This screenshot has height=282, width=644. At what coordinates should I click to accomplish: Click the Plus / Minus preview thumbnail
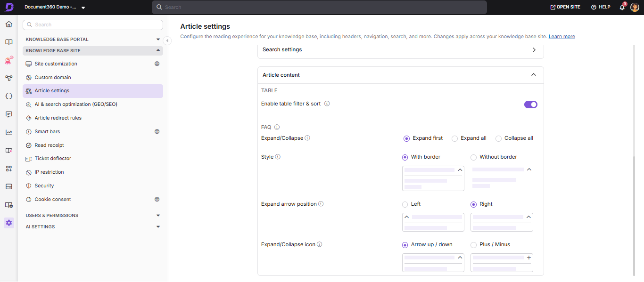pyautogui.click(x=502, y=263)
